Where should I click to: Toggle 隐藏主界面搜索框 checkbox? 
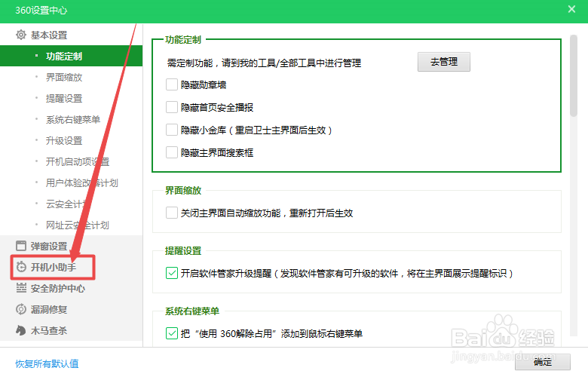click(172, 152)
